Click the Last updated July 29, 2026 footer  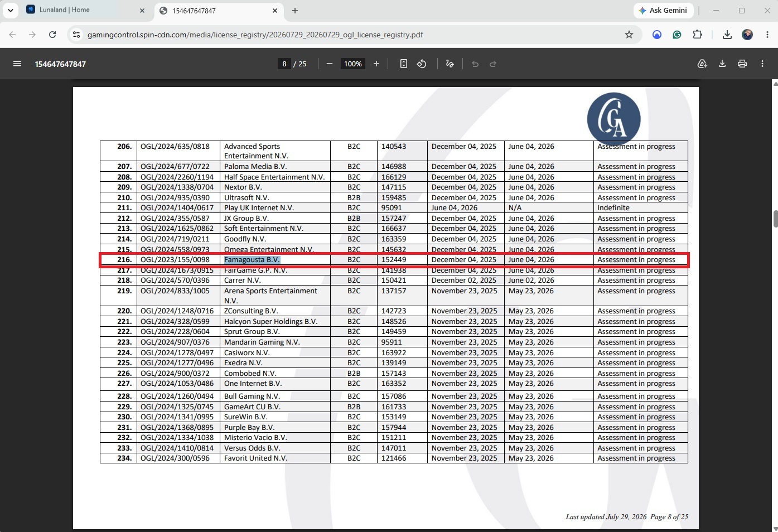(x=606, y=517)
